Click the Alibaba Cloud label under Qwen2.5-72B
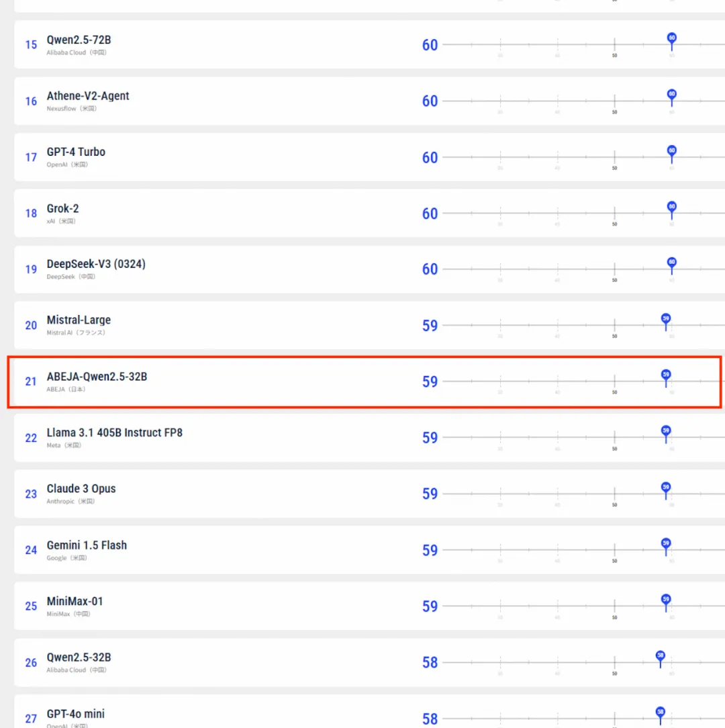 point(77,52)
